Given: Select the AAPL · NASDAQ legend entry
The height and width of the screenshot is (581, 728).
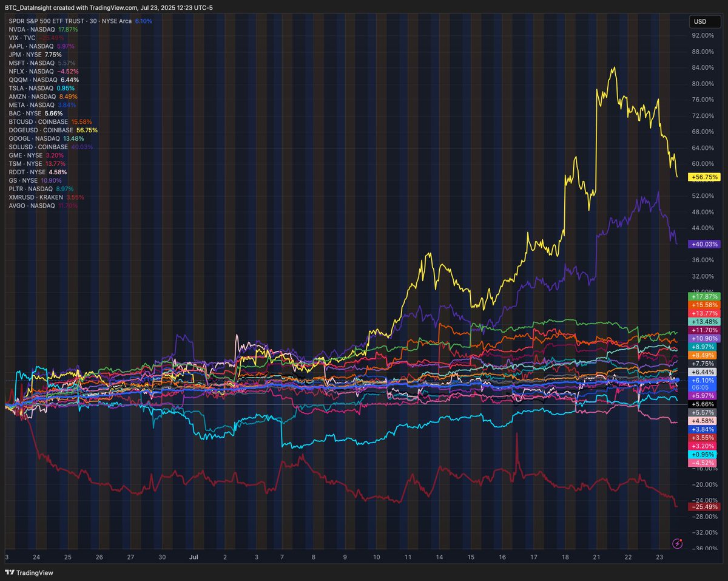Looking at the screenshot, I should coord(41,46).
